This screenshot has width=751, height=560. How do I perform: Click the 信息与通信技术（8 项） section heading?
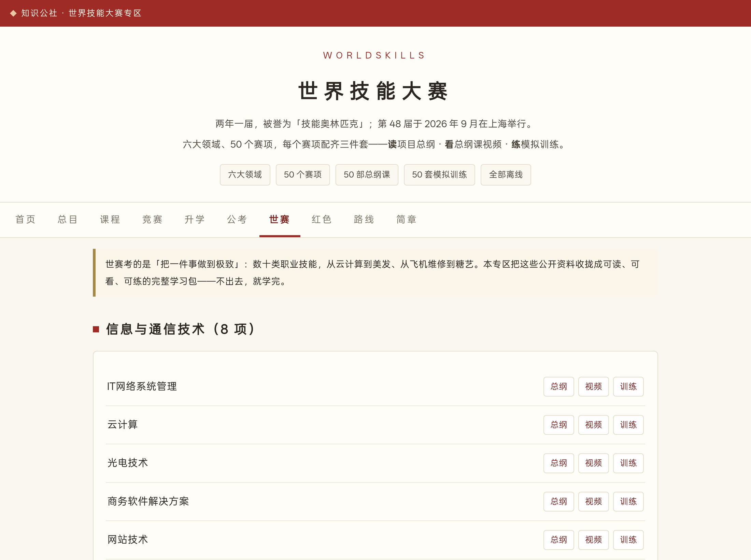click(x=180, y=329)
